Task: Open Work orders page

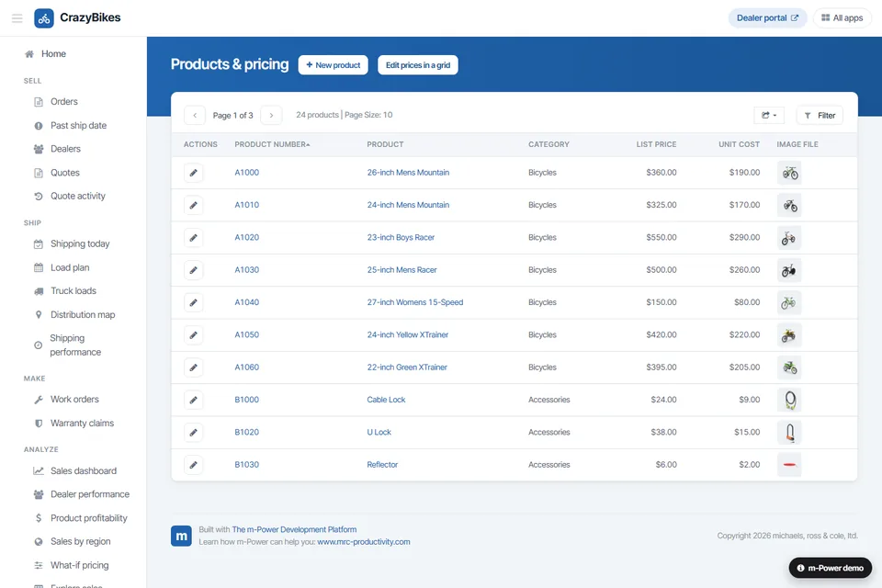Action: point(66,400)
